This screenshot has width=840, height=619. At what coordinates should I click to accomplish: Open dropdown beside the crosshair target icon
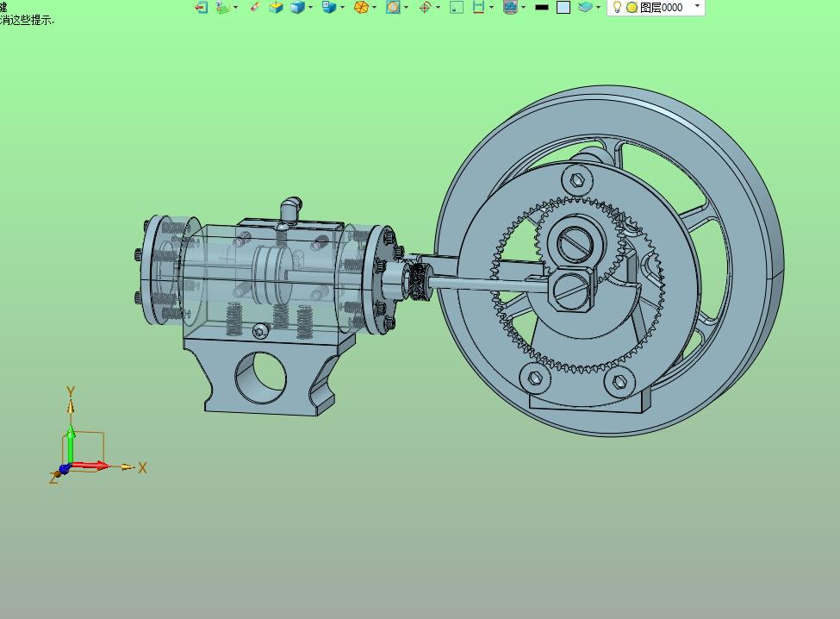439,8
